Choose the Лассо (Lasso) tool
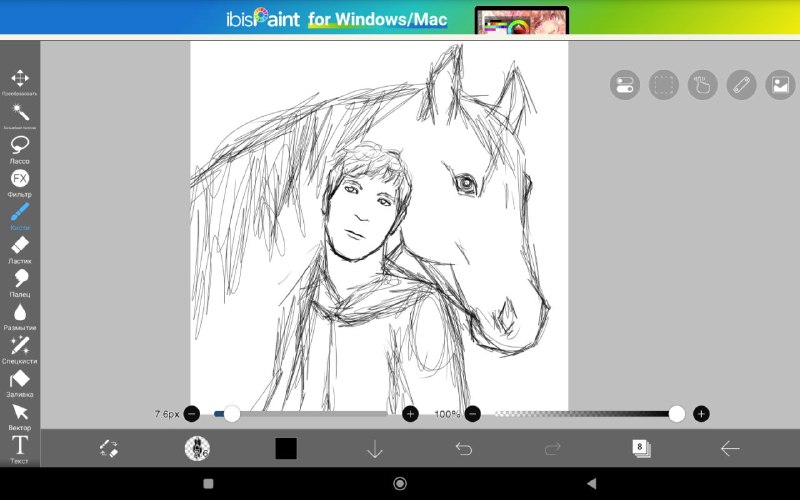Image resolution: width=800 pixels, height=500 pixels. (x=20, y=149)
